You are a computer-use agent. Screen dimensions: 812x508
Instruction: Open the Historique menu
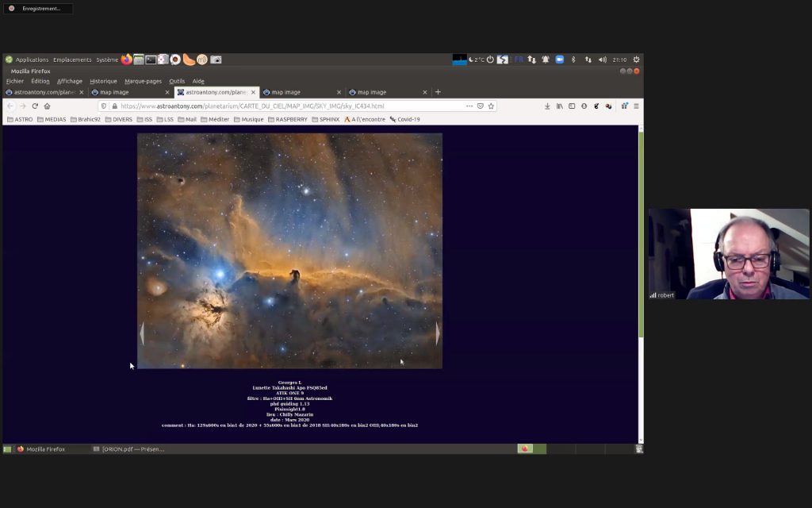tap(103, 82)
